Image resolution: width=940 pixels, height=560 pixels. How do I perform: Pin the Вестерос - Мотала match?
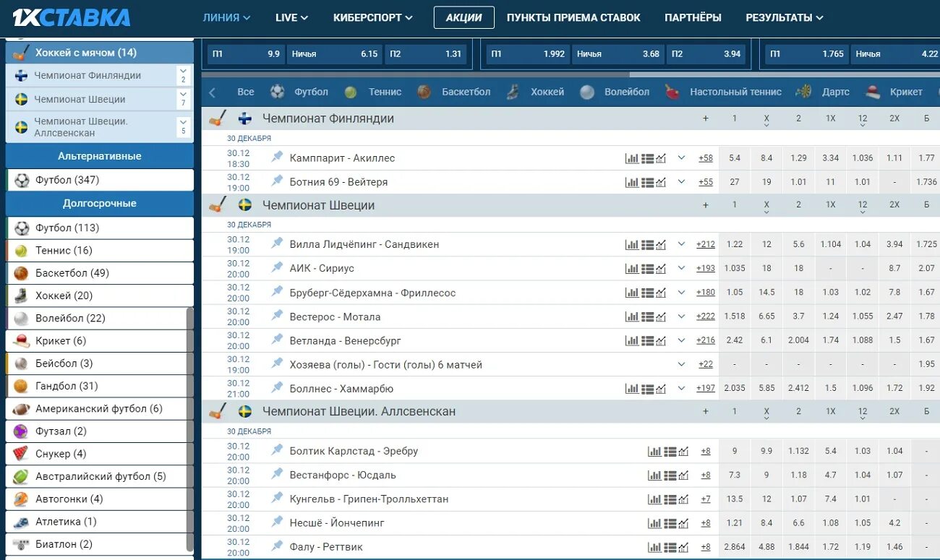(277, 315)
